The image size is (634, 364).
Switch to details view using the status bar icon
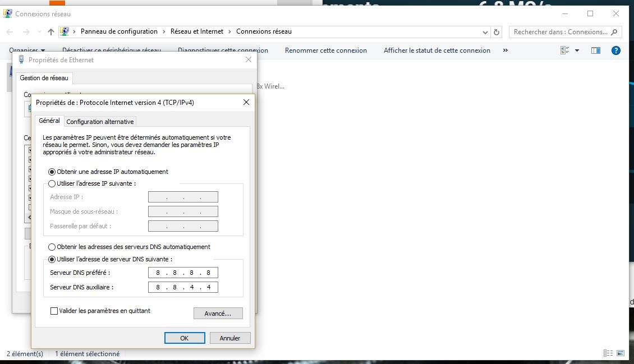coord(608,353)
